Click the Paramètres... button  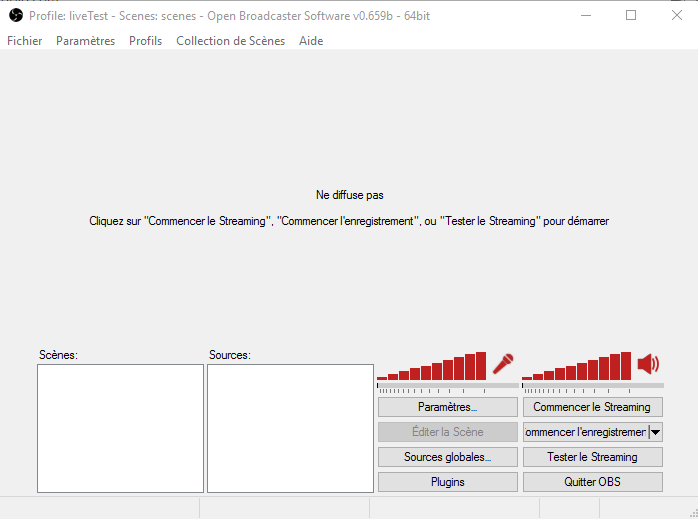(x=448, y=407)
